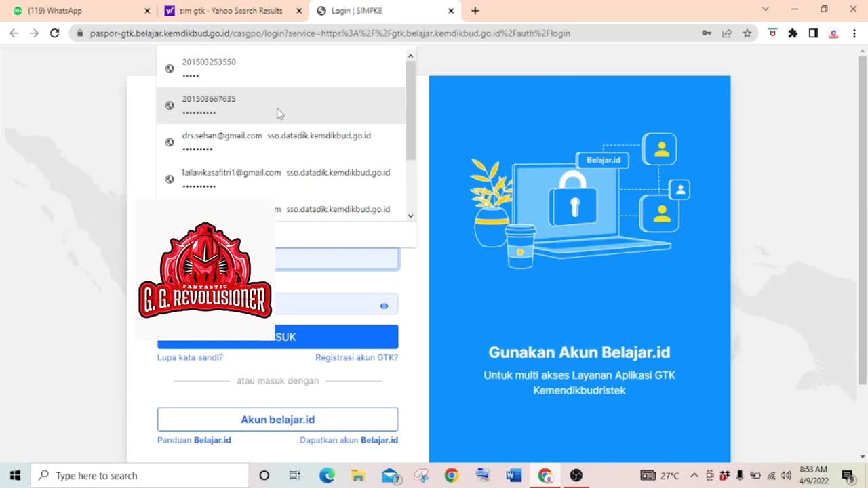Open the Registrasi akun GTK link
This screenshot has width=868, height=488.
pyautogui.click(x=357, y=357)
